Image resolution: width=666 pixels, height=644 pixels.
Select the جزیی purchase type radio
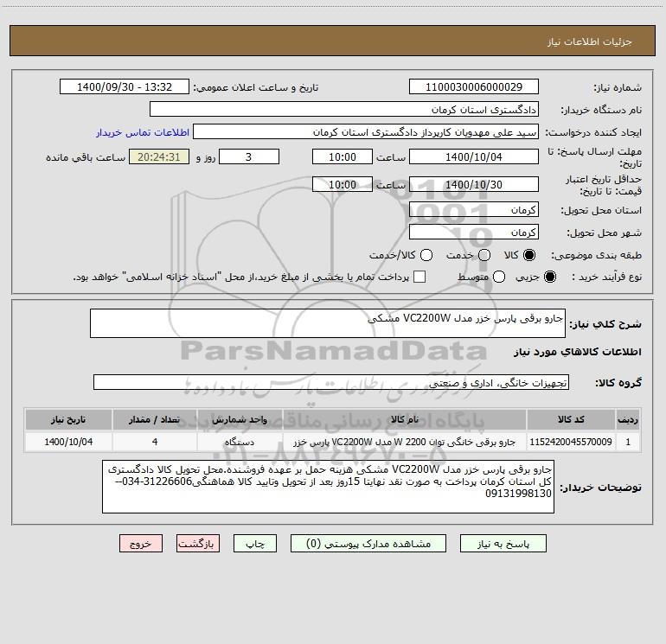click(550, 277)
